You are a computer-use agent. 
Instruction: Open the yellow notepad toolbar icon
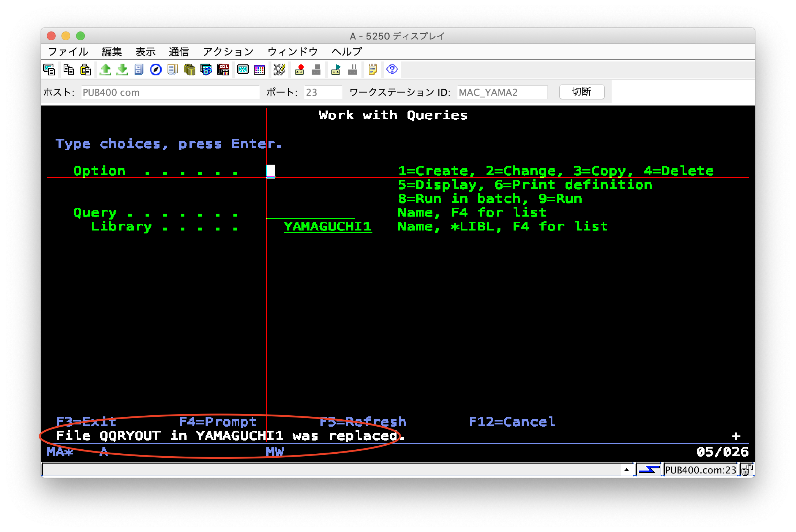click(x=372, y=70)
